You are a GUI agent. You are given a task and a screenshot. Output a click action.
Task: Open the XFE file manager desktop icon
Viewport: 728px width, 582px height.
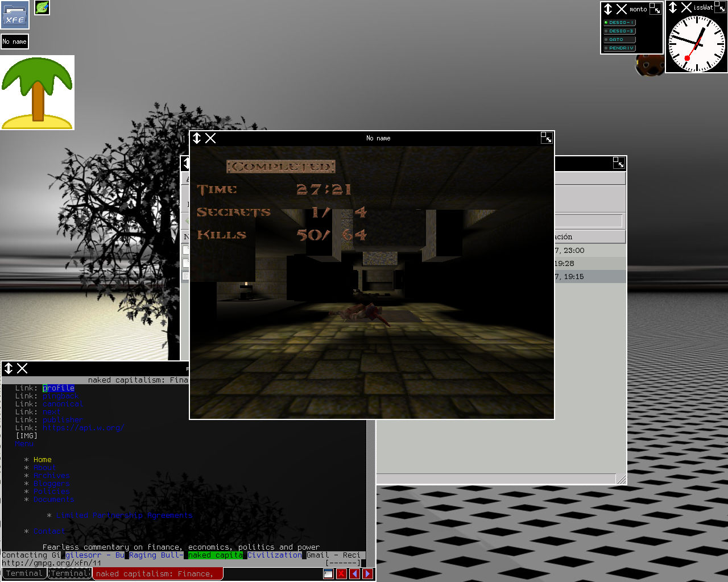[x=15, y=15]
